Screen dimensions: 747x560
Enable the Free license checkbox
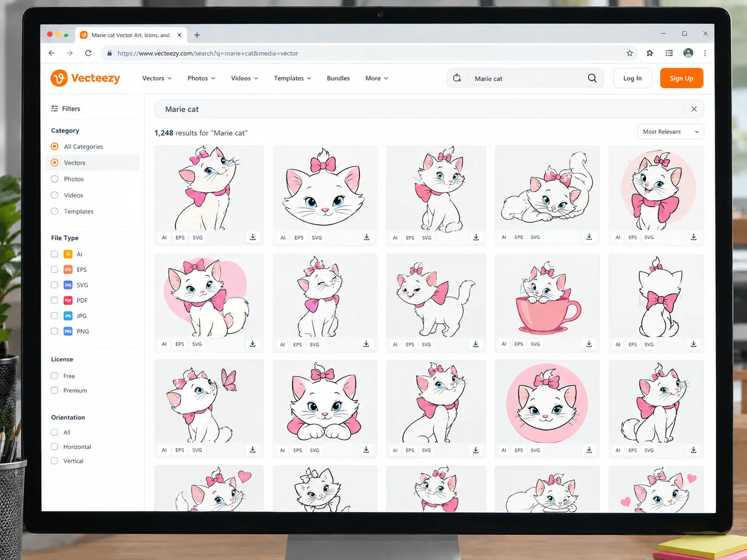(x=54, y=376)
